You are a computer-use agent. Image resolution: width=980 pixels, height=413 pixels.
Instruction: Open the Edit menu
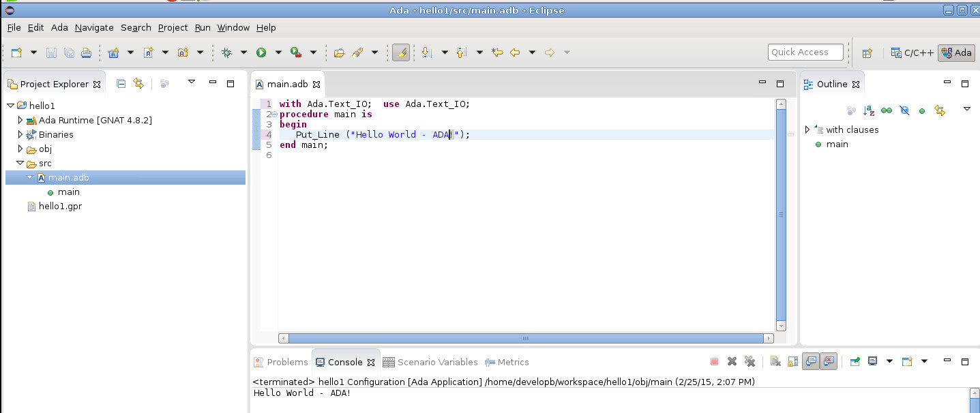(x=35, y=27)
